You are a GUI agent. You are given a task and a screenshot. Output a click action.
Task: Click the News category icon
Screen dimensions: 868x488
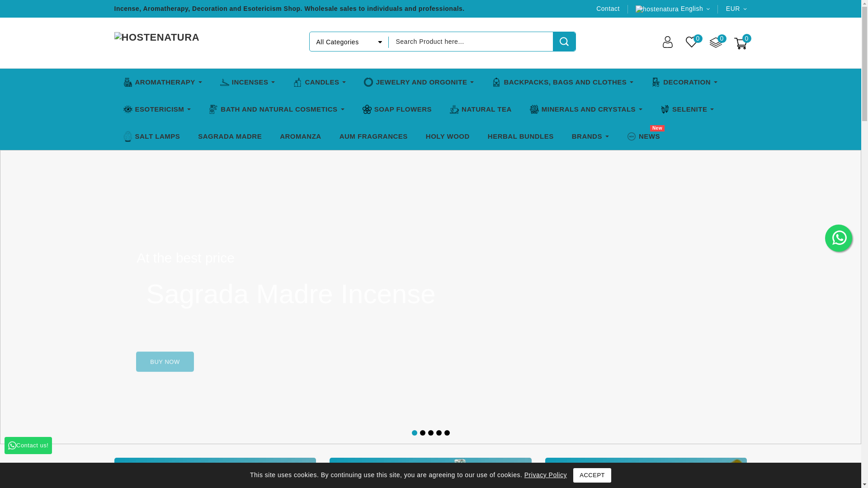tap(632, 136)
